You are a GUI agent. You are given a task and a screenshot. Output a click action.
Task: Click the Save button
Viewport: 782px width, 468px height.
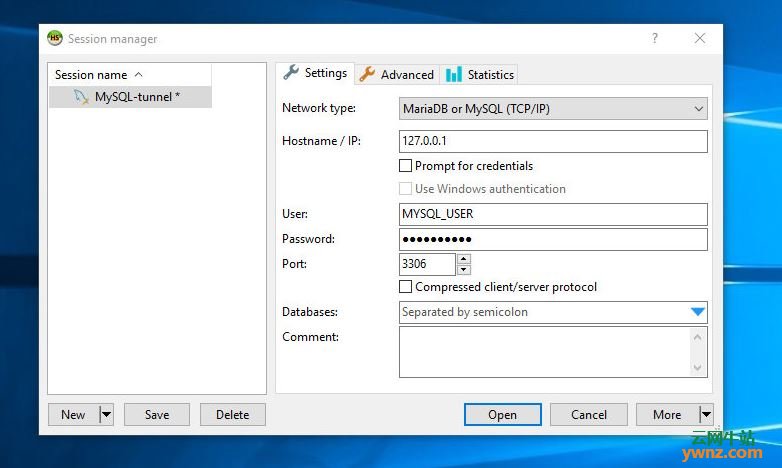157,414
